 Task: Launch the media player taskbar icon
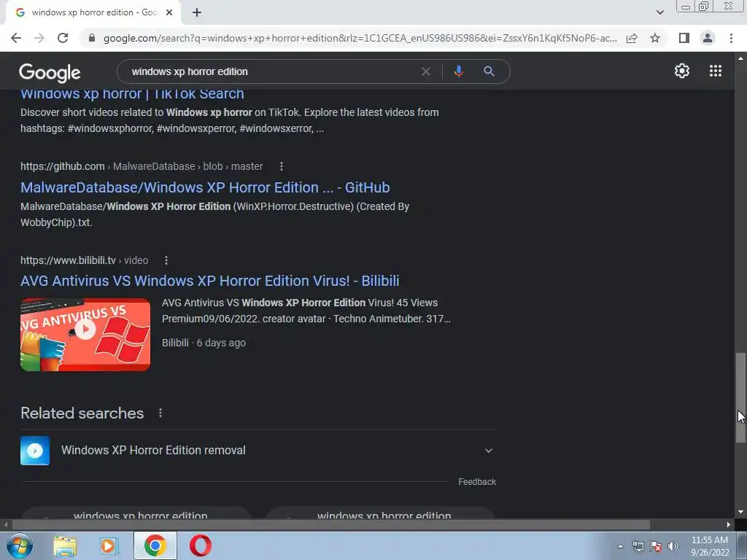pos(109,545)
